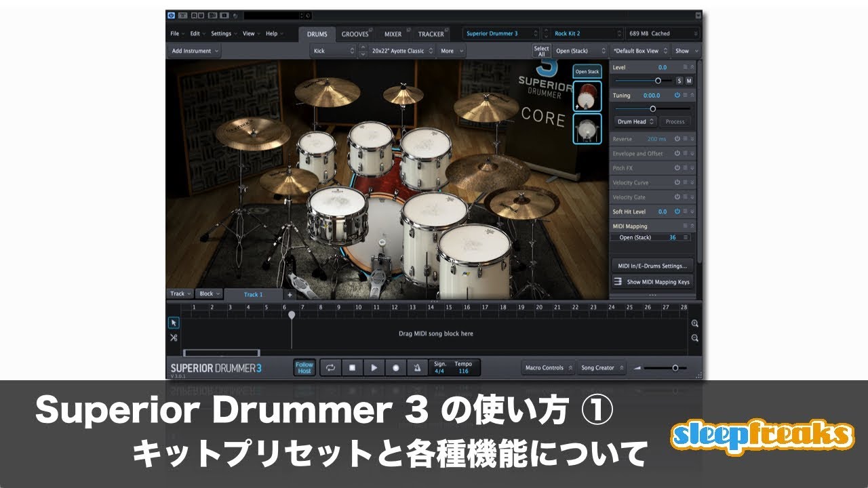Click the Track 1 label in the track list

253,293
